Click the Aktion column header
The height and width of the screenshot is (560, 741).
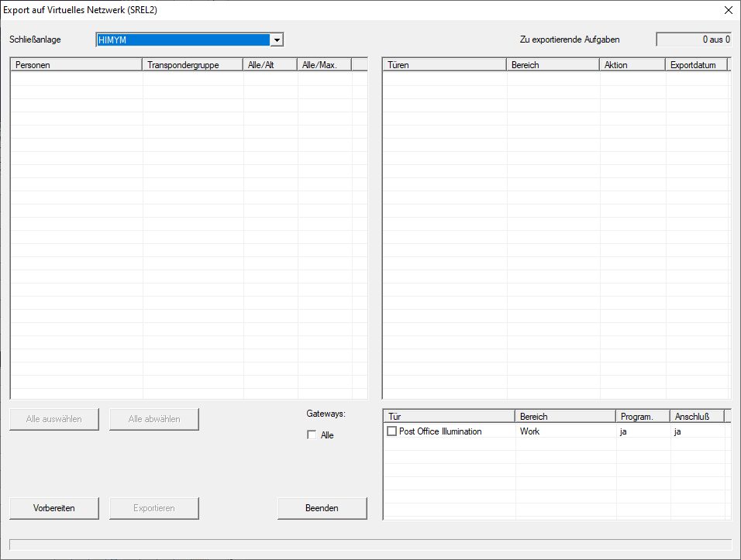point(632,65)
